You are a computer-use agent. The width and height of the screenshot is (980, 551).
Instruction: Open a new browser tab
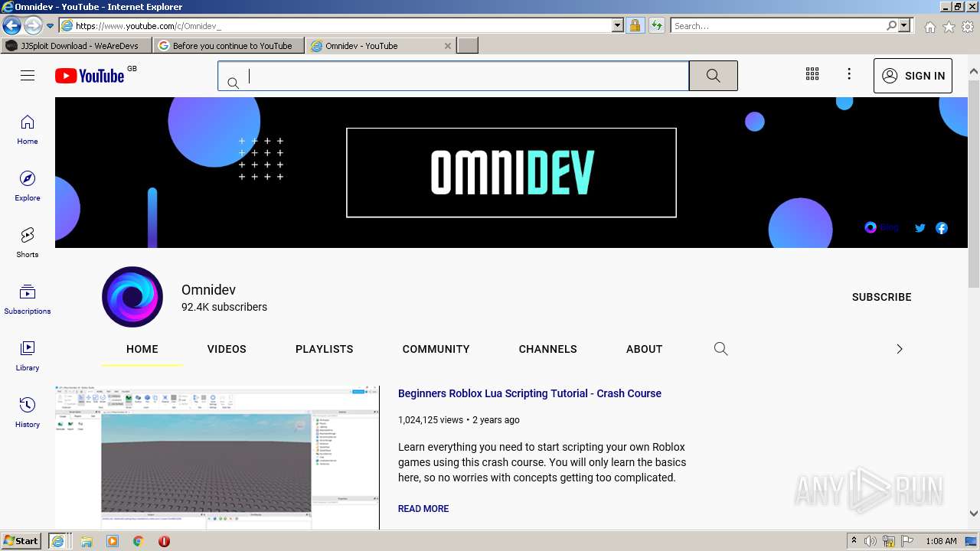[x=468, y=46]
